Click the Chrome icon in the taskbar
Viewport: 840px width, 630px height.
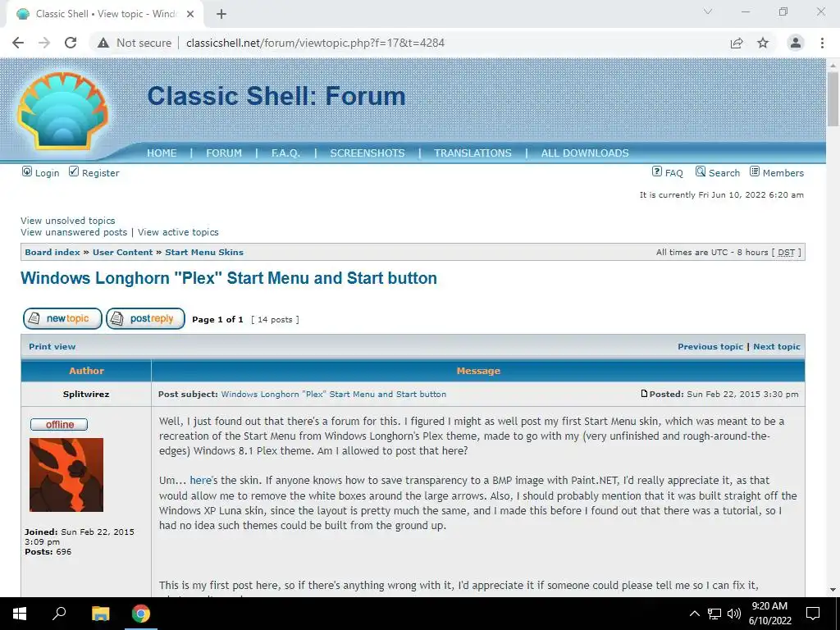pyautogui.click(x=141, y=614)
